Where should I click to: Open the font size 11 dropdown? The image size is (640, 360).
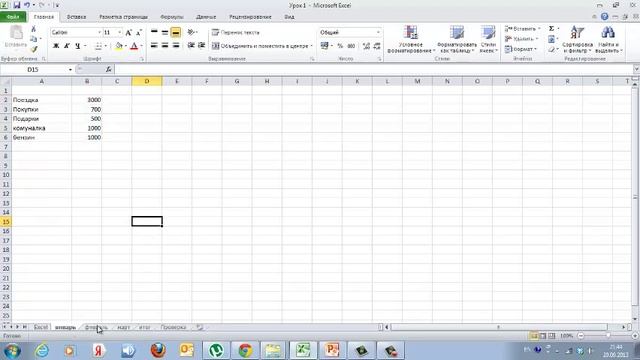pos(120,32)
